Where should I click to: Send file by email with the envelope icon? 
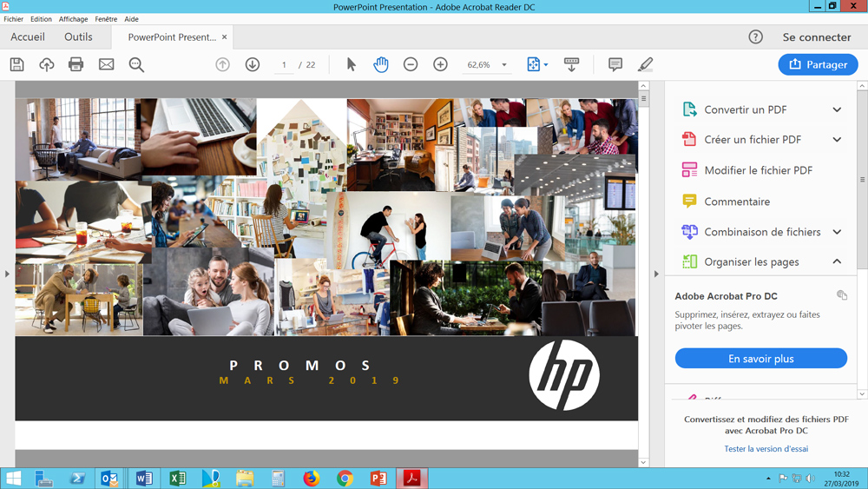click(106, 64)
